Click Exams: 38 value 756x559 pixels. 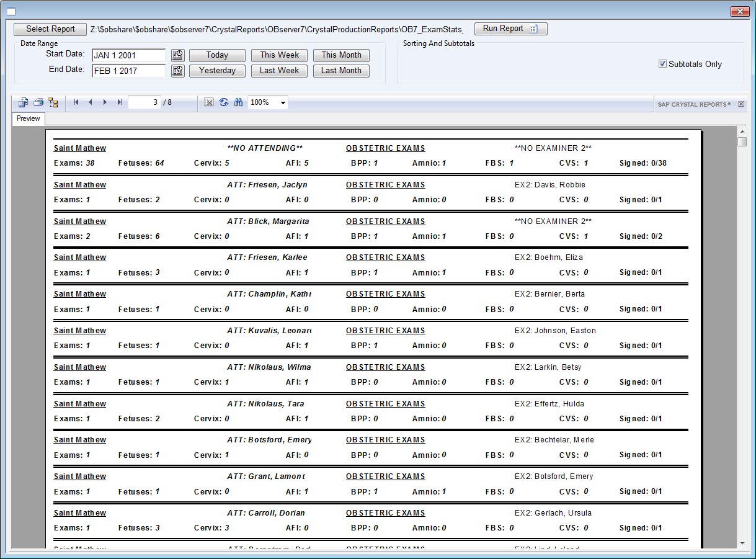[74, 163]
